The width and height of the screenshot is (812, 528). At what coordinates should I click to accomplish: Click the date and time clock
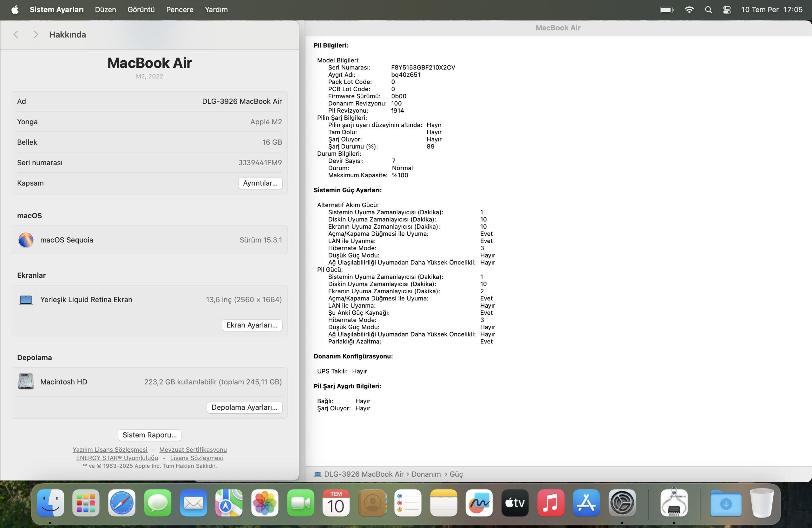point(772,10)
